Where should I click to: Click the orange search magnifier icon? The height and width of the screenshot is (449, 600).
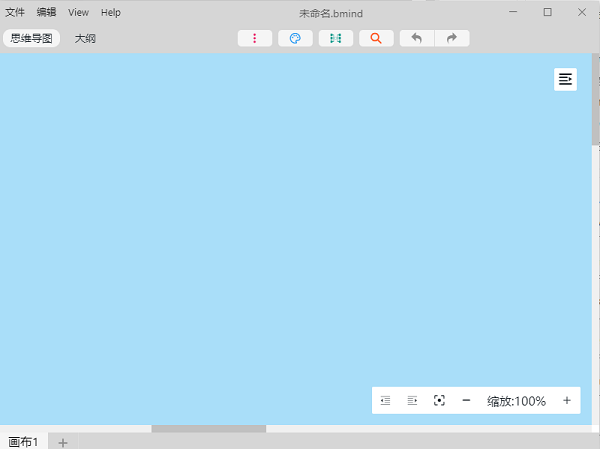376,38
